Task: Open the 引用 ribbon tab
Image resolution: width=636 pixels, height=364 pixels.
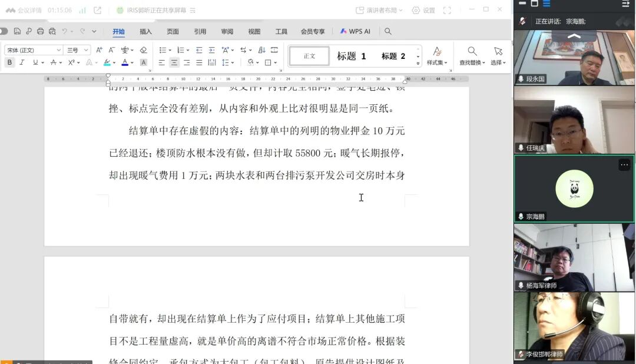Action: click(x=200, y=31)
